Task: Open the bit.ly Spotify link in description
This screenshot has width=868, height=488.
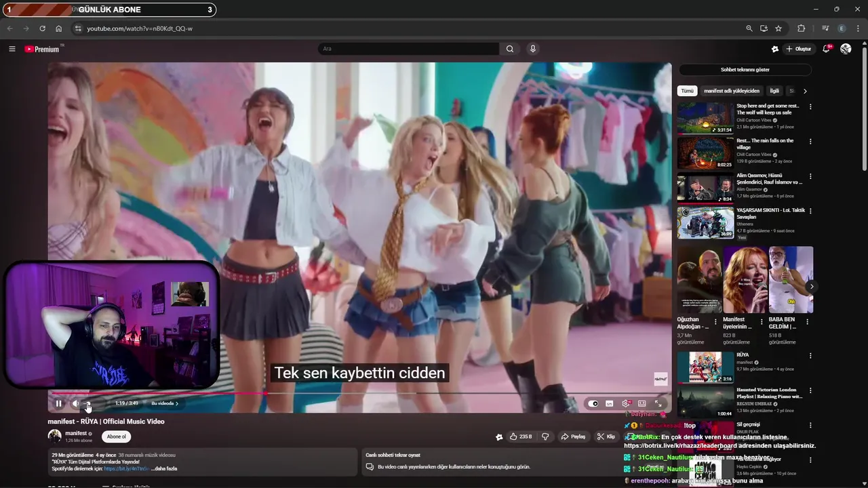Action: point(126,468)
